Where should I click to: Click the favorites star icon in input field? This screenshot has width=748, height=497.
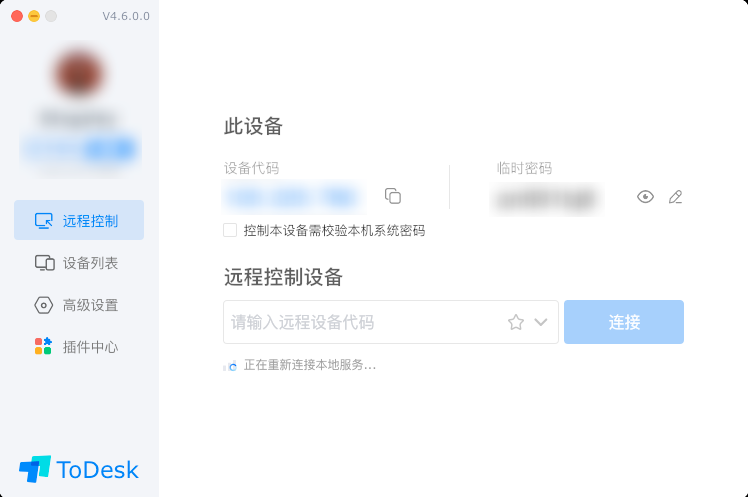pos(516,322)
